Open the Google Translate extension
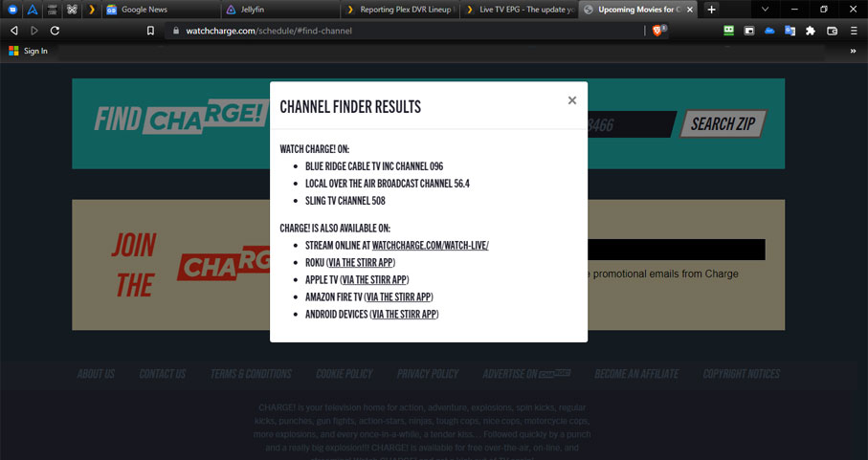This screenshot has width=868, height=460. (x=790, y=31)
